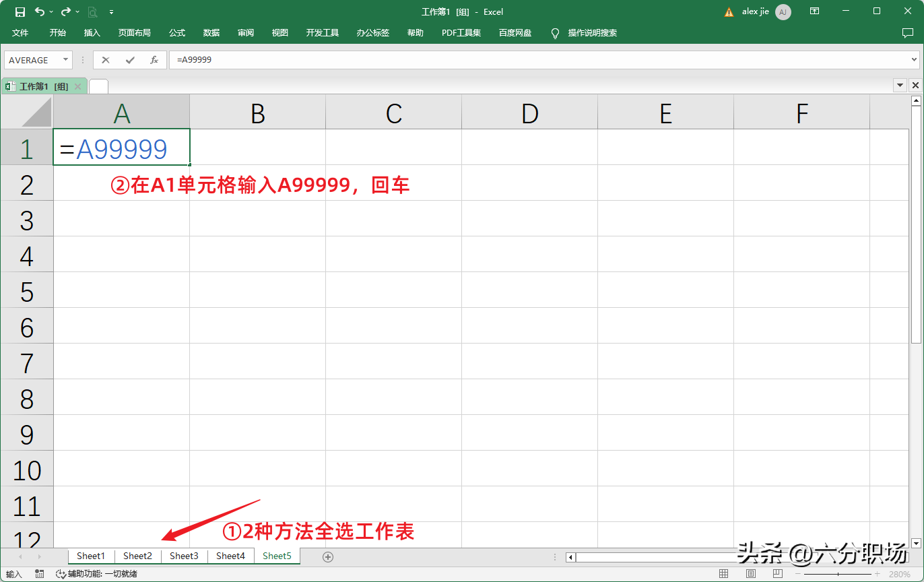Select column B header
The height and width of the screenshot is (582, 924).
click(x=258, y=112)
